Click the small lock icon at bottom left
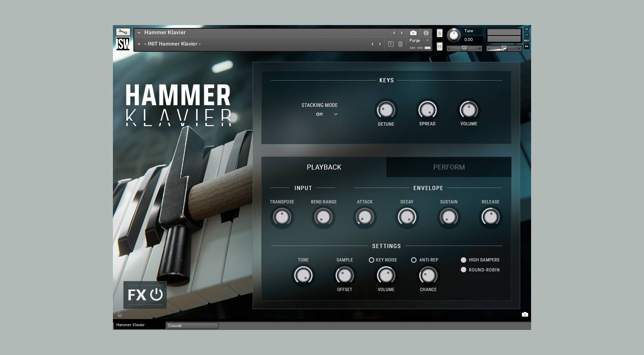644x355 pixels. tap(120, 314)
